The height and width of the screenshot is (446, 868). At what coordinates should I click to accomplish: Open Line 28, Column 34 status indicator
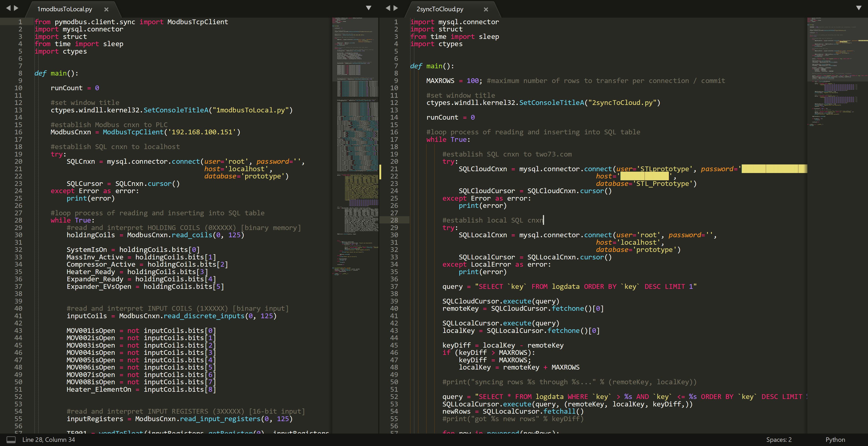pyautogui.click(x=48, y=440)
